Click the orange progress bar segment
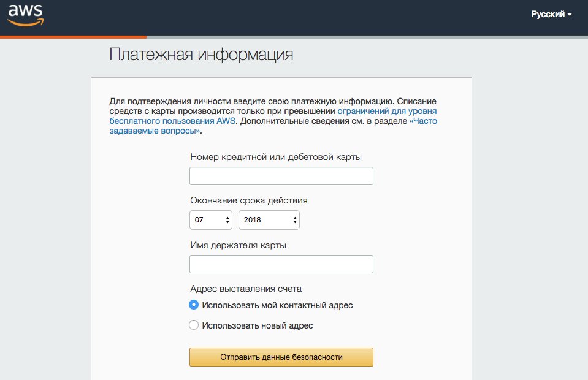The image size is (588, 380). [x=73, y=37]
